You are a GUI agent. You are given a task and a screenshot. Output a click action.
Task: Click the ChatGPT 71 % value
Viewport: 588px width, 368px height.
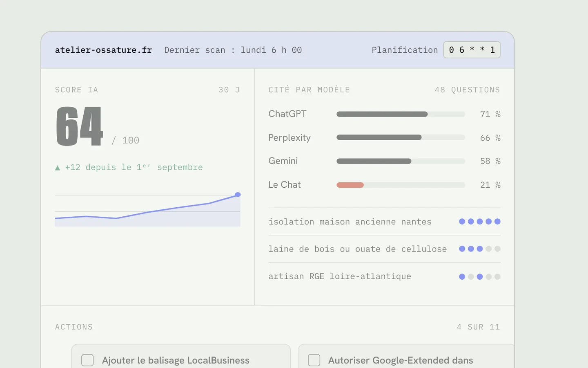[490, 114]
